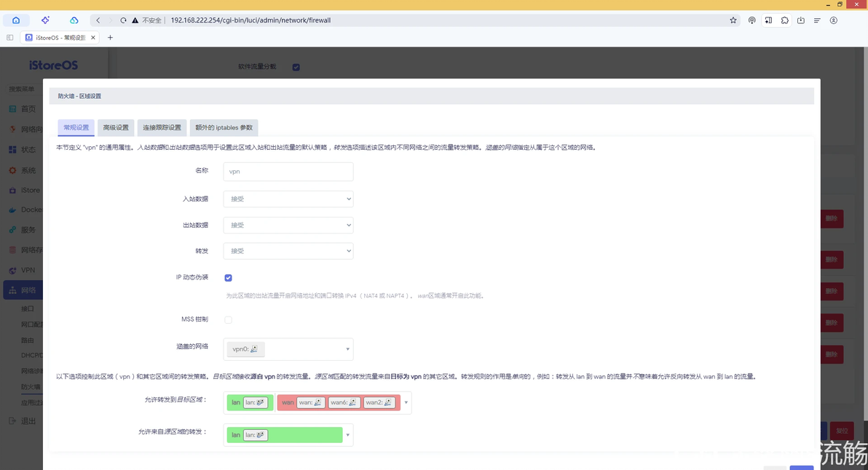Enable the MSS钳制 checkbox

tap(228, 319)
